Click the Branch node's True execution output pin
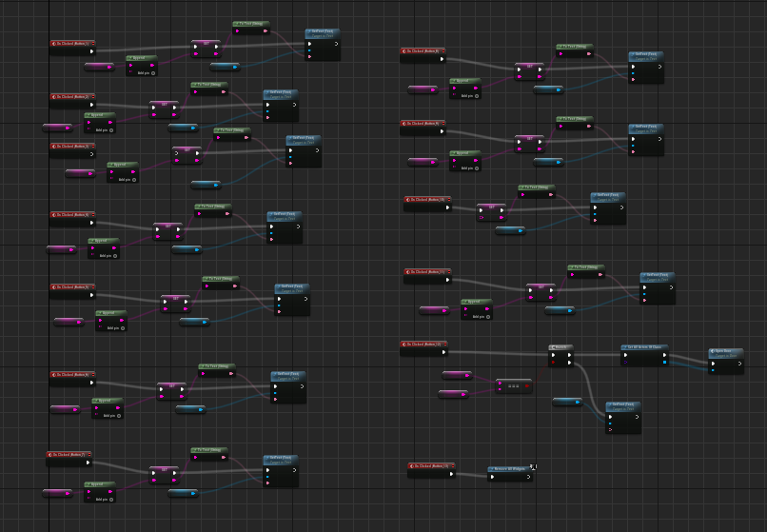This screenshot has height=532, width=767. click(x=569, y=355)
